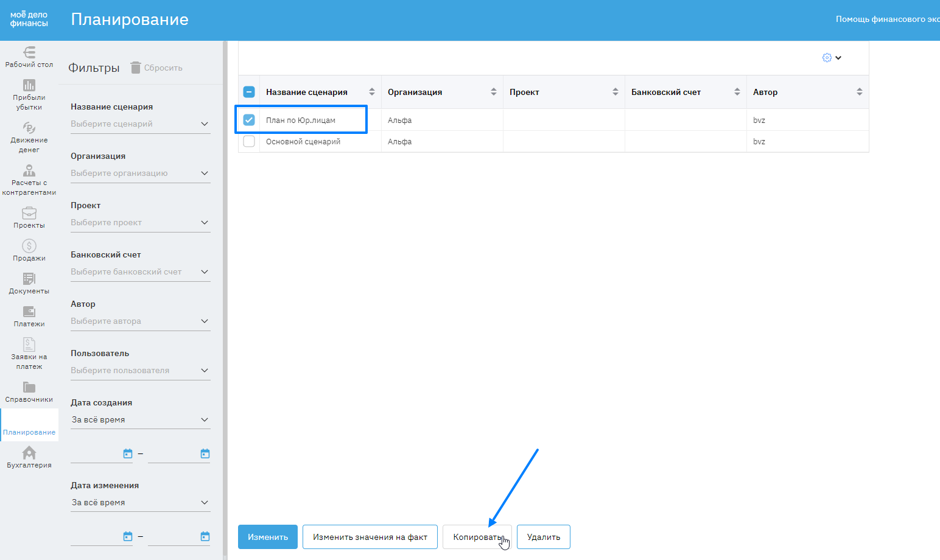Open the Рабочий стол sidebar icon
940x560 pixels.
29,52
